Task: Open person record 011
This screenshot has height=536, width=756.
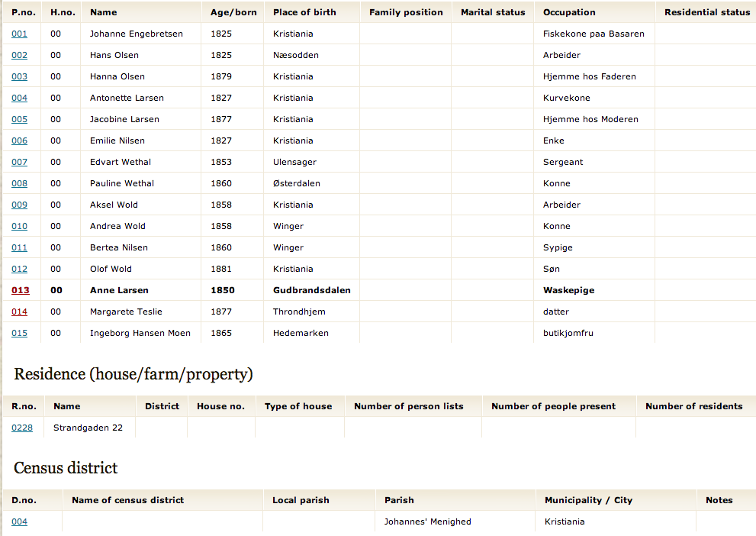Action: [x=19, y=247]
